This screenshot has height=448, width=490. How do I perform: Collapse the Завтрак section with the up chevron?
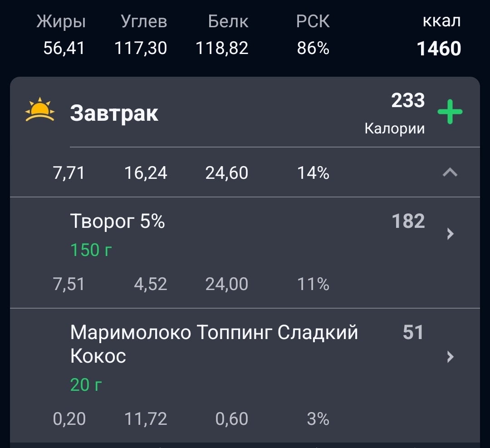449,172
